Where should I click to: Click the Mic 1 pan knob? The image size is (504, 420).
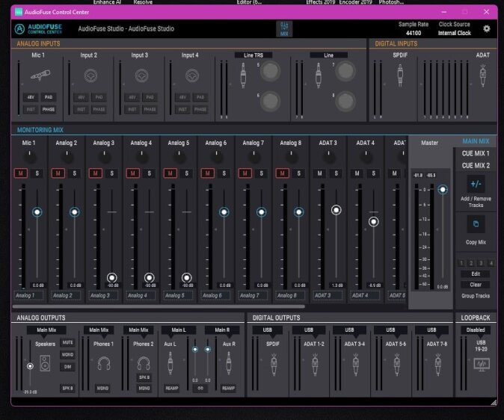(x=30, y=156)
